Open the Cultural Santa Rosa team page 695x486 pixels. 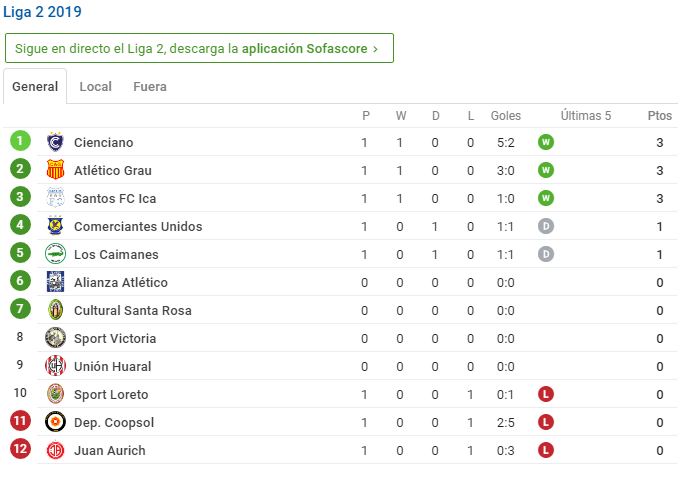(133, 310)
